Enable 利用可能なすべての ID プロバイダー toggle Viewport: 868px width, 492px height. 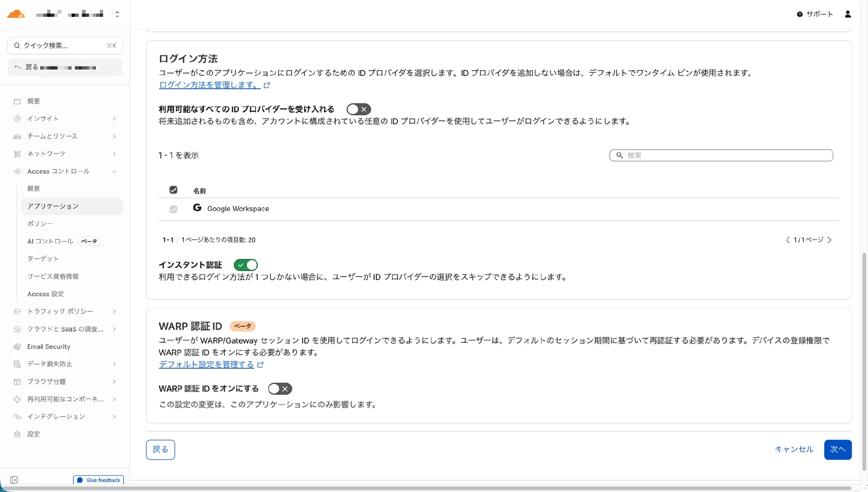pyautogui.click(x=358, y=109)
